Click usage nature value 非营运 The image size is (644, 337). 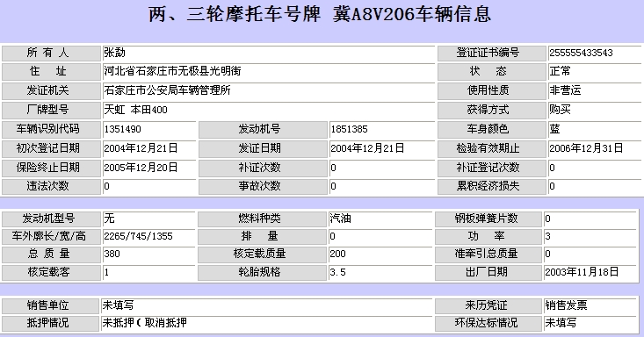(565, 90)
